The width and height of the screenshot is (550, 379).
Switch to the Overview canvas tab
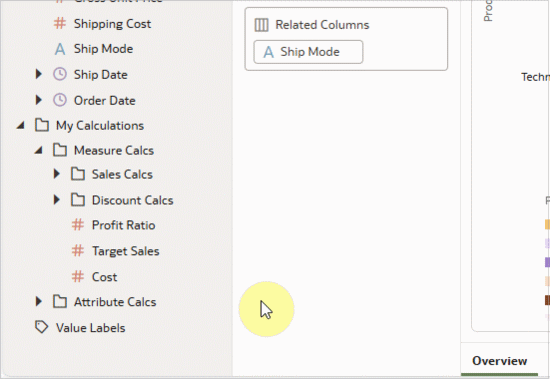[x=499, y=361]
